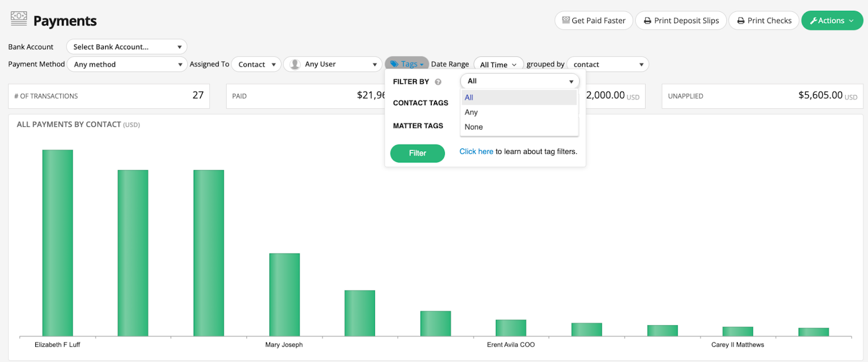
Task: Click the Print Checks button
Action: [764, 21]
